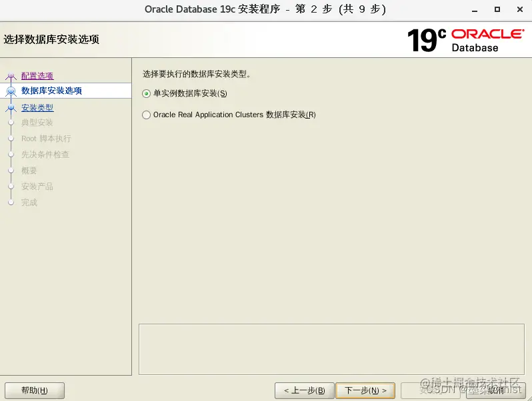Screen dimensions: 532x401
Task: Minimize the Oracle installer window
Action: pyautogui.click(x=475, y=10)
